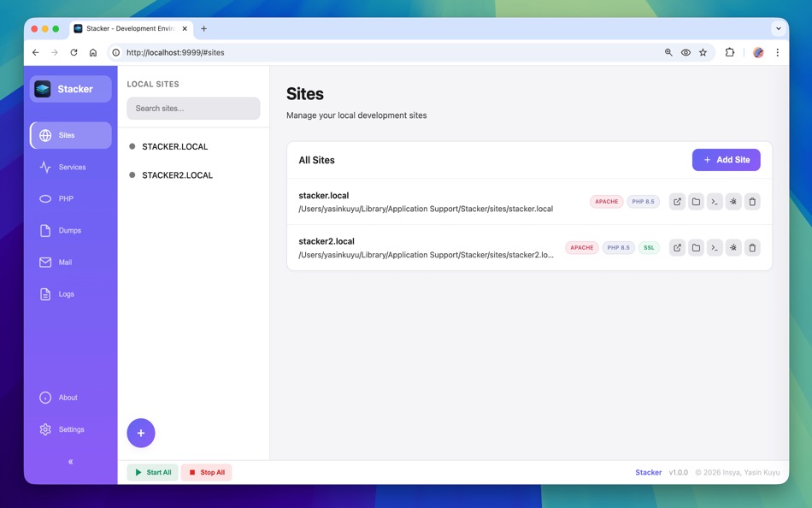Click the Dumps sidebar icon
Image resolution: width=812 pixels, height=508 pixels.
pyautogui.click(x=45, y=230)
